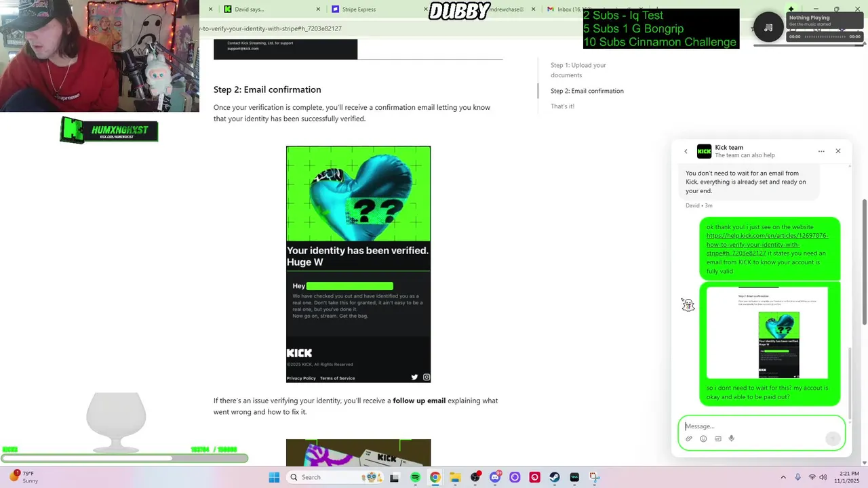Click 'Step 2: Email confirmation' heading
The height and width of the screenshot is (488, 868).
[x=267, y=89]
